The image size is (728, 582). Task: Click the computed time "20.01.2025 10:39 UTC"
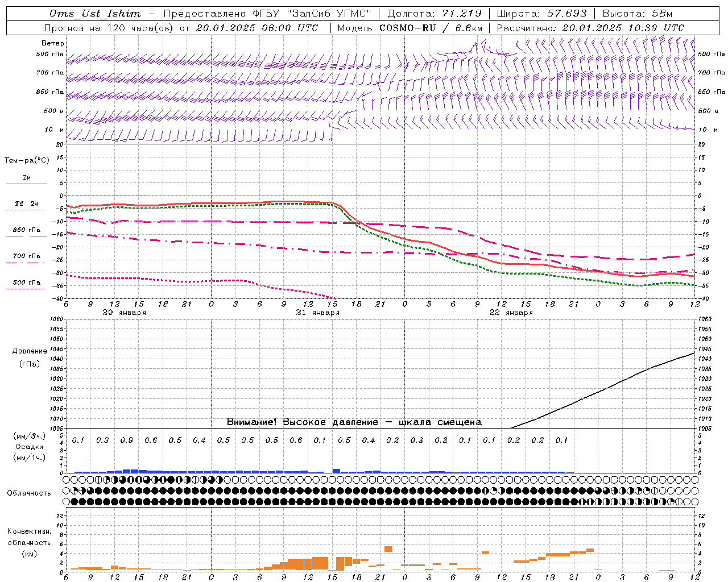tap(623, 28)
